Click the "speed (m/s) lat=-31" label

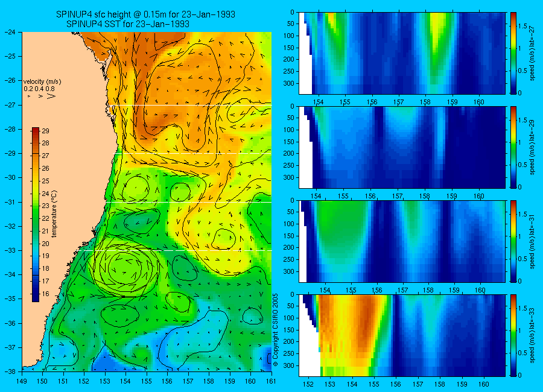pos(532,241)
